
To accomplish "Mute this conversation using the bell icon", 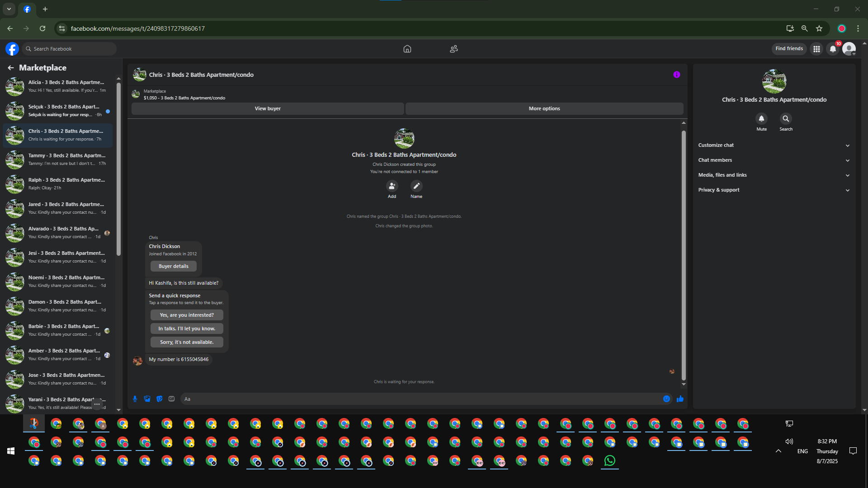I will 762,118.
